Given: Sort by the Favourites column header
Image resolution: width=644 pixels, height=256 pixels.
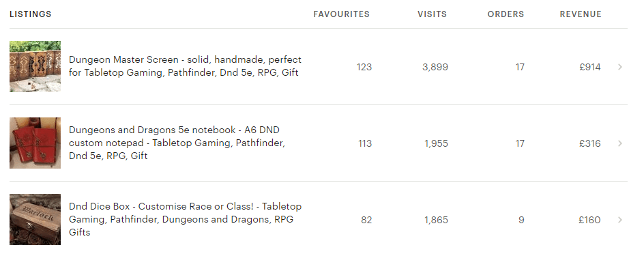Looking at the screenshot, I should (341, 14).
